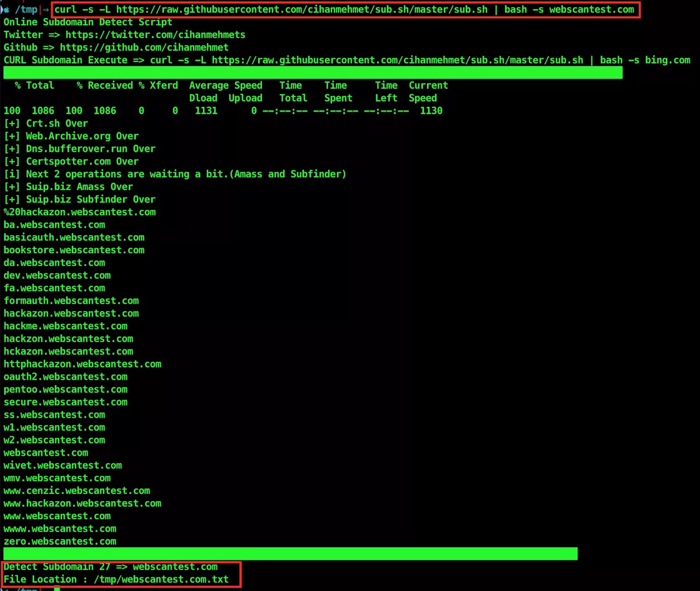Select the /tmp/webscantest.com.txt file location
The image size is (700, 591).
pyautogui.click(x=161, y=579)
